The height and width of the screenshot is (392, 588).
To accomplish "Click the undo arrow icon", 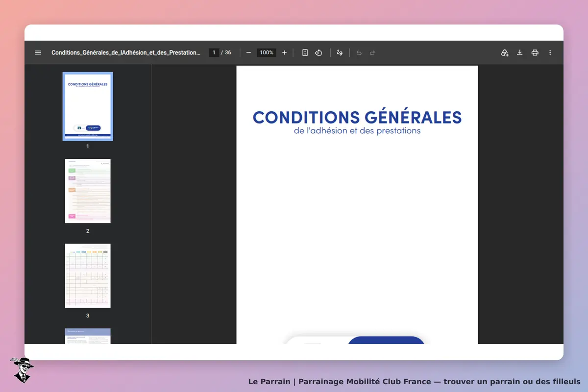I will (x=359, y=52).
